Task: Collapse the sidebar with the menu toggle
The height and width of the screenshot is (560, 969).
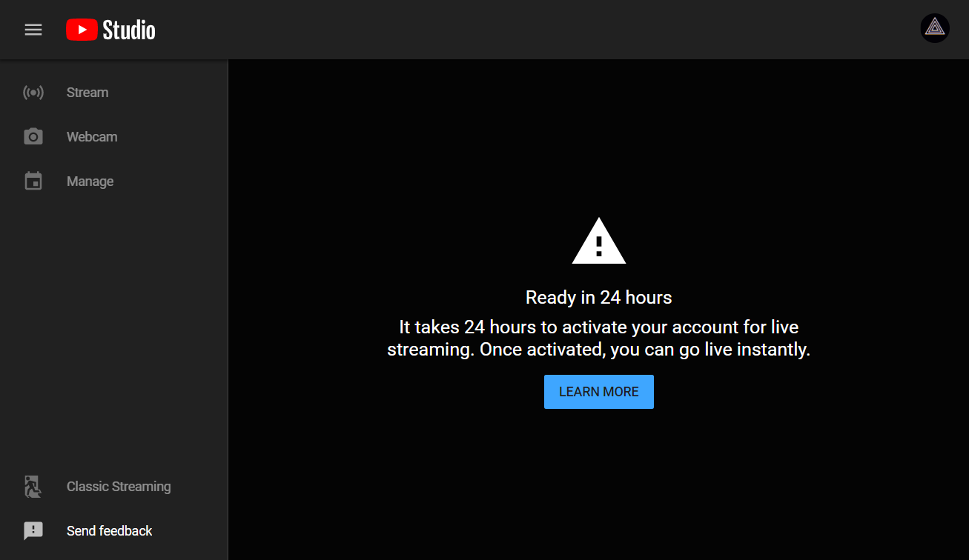Action: point(33,30)
